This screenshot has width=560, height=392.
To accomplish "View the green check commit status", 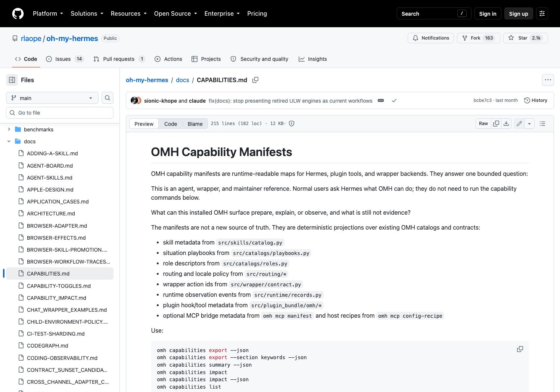I will (x=394, y=100).
